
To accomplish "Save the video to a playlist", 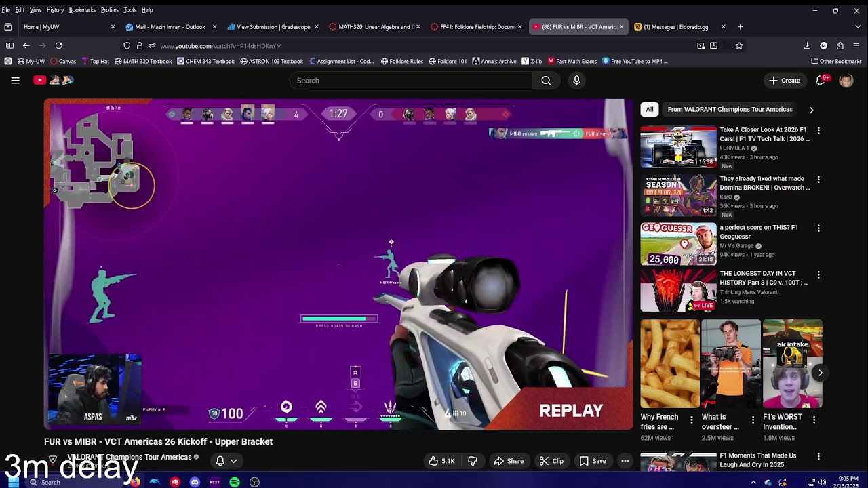I will [x=593, y=461].
